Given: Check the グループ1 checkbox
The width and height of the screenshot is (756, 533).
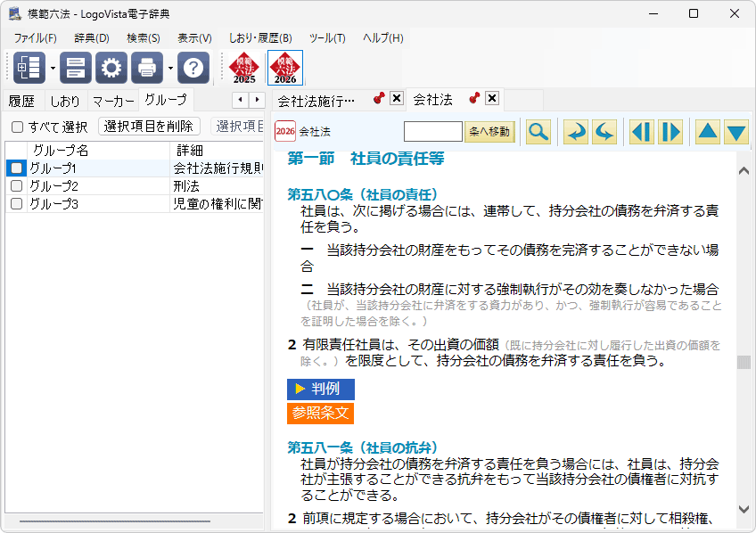Looking at the screenshot, I should 16,168.
